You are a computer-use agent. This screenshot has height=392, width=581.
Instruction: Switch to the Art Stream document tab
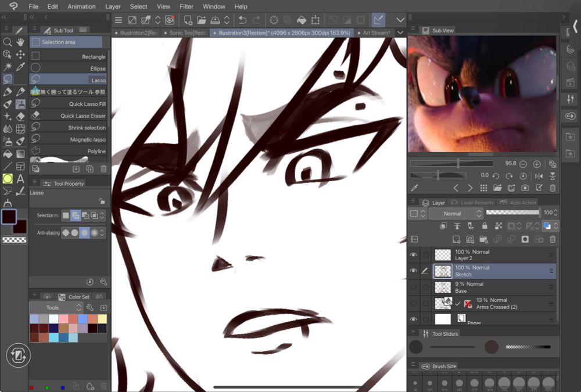[x=374, y=33]
